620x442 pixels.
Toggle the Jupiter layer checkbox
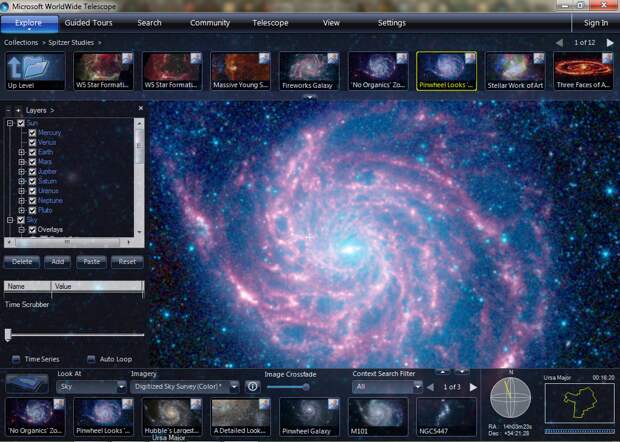click(x=32, y=172)
